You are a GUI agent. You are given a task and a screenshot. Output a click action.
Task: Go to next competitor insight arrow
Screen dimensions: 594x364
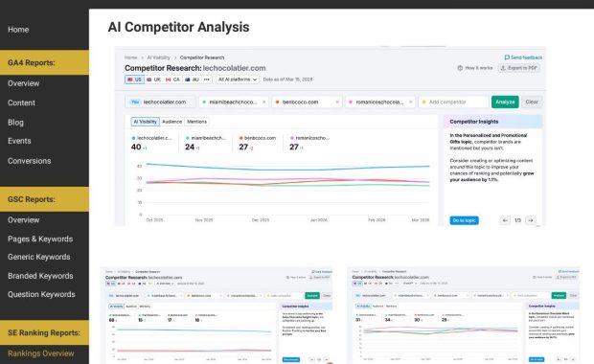[531, 220]
